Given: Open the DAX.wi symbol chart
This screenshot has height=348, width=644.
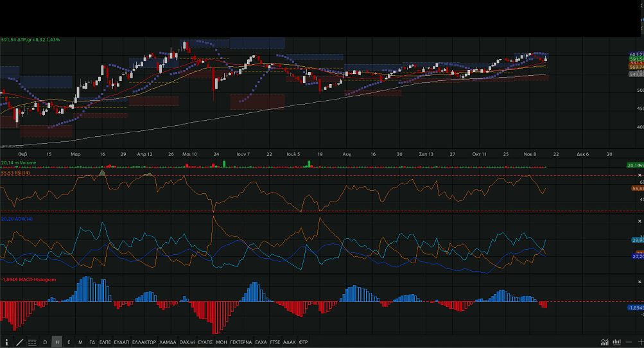Looking at the screenshot, I should click(187, 342).
